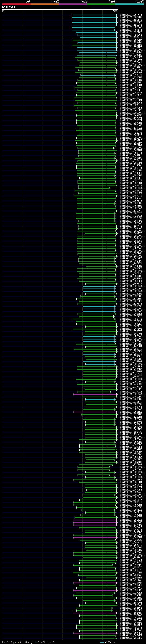Select the UniRef100_A9RK11 label
The image size is (146, 644).
click(131, 37)
